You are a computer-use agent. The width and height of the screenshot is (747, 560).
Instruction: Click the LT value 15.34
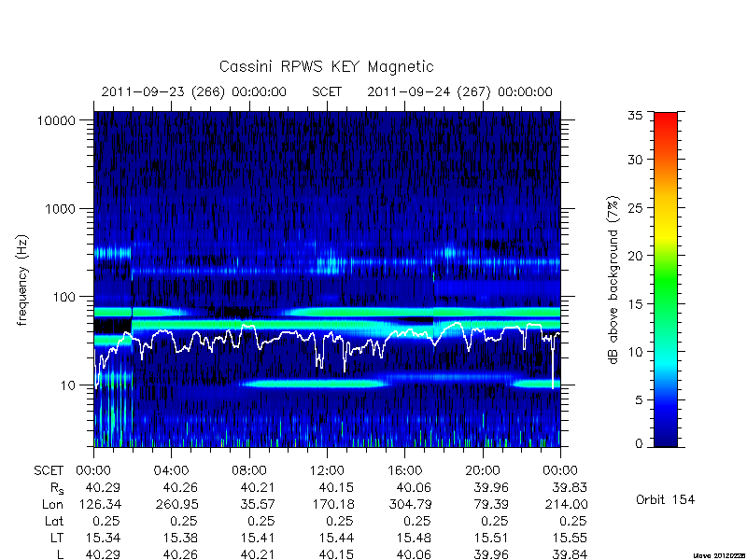pos(103,538)
